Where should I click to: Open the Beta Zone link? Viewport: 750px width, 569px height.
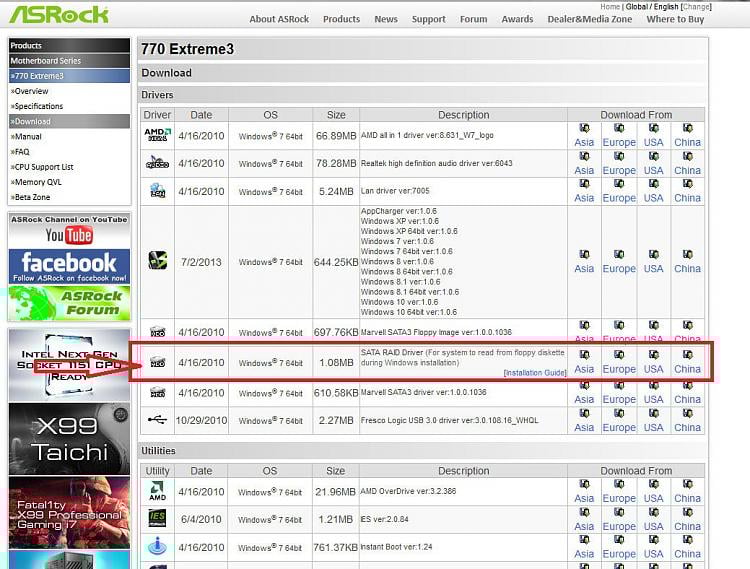click(30, 197)
